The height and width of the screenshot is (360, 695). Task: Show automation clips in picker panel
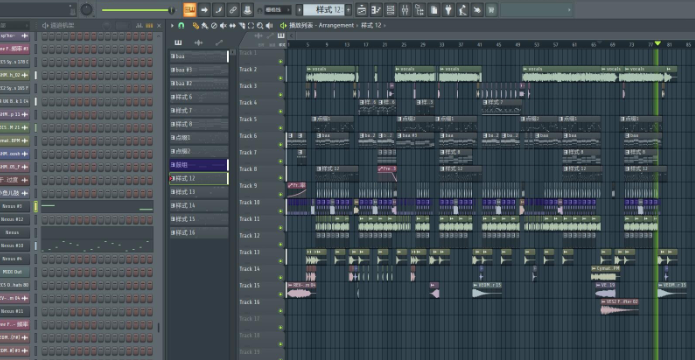click(x=219, y=43)
